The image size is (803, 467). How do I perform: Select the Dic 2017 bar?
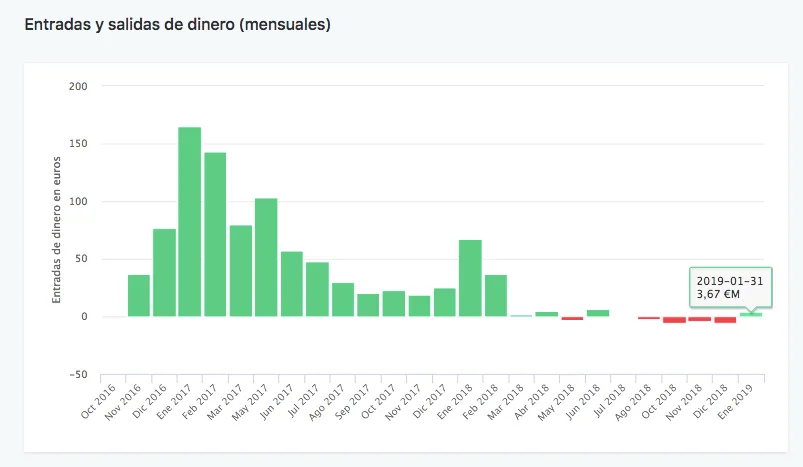click(x=445, y=302)
